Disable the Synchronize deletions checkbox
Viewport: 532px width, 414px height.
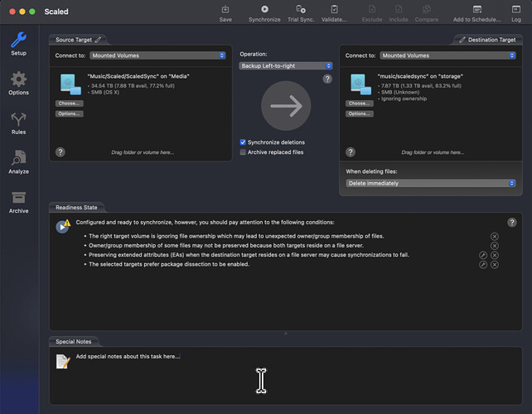(x=243, y=142)
